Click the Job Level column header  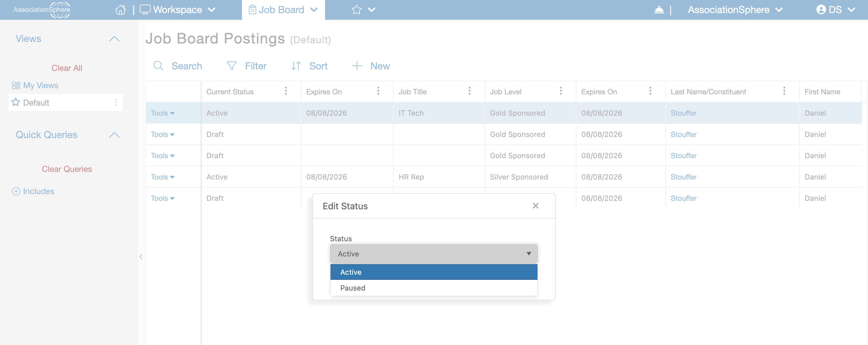click(506, 92)
